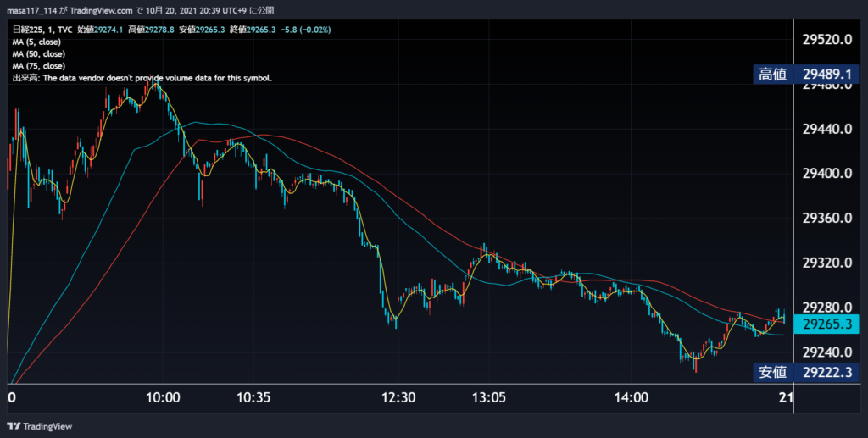Select the MA (5, close) indicator label
868x438 pixels.
(x=36, y=42)
